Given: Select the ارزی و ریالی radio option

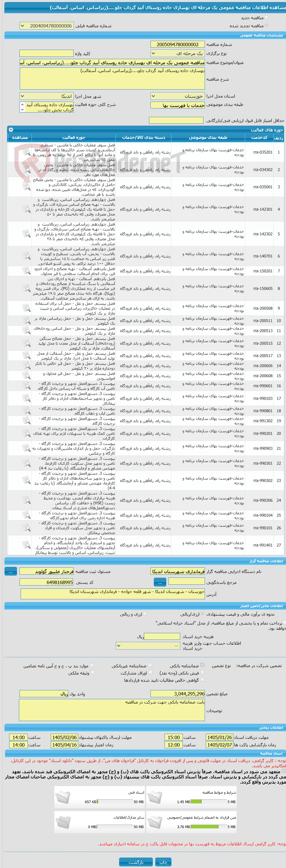Looking at the screenshot, I should coord(145,614).
